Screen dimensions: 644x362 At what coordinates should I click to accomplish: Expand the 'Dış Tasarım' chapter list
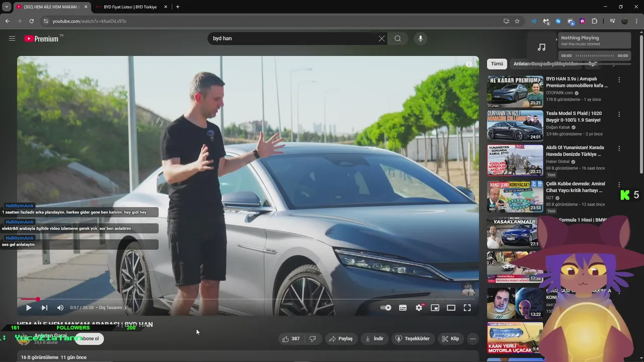[113, 308]
